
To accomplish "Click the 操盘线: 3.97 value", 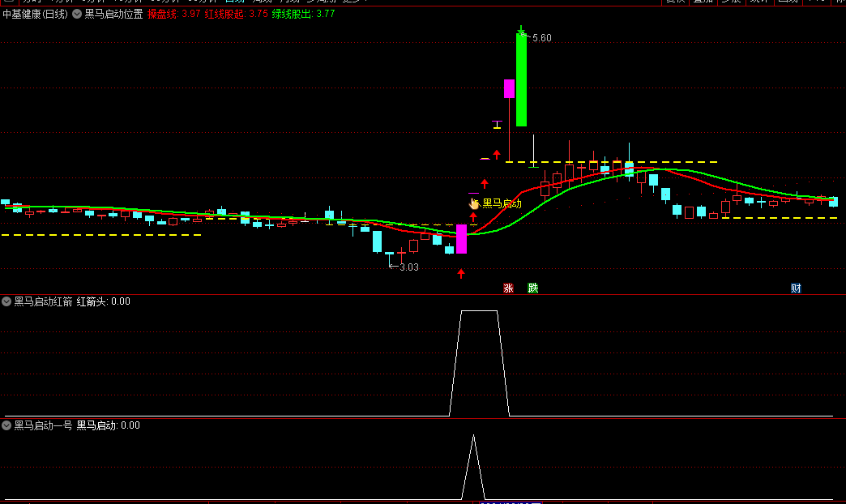I will 173,14.
